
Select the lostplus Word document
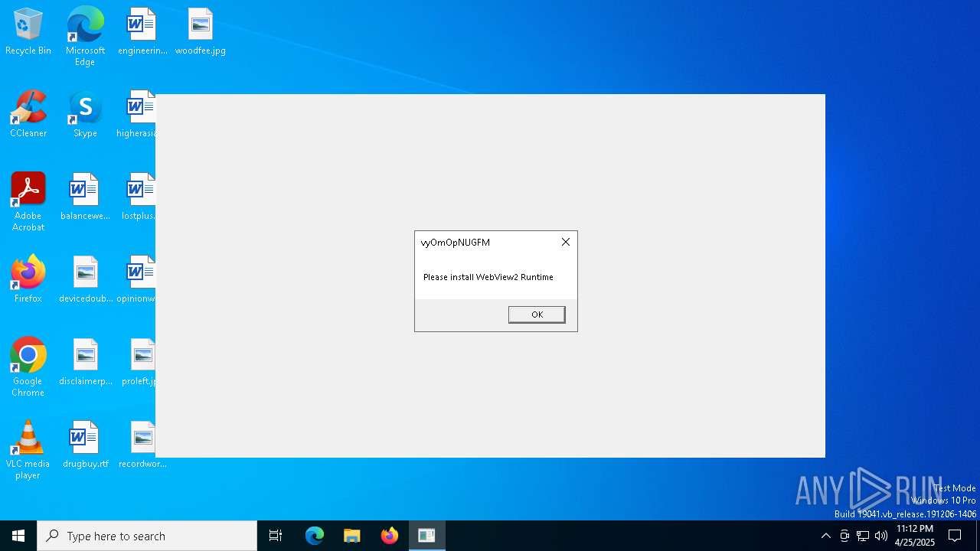point(139,197)
